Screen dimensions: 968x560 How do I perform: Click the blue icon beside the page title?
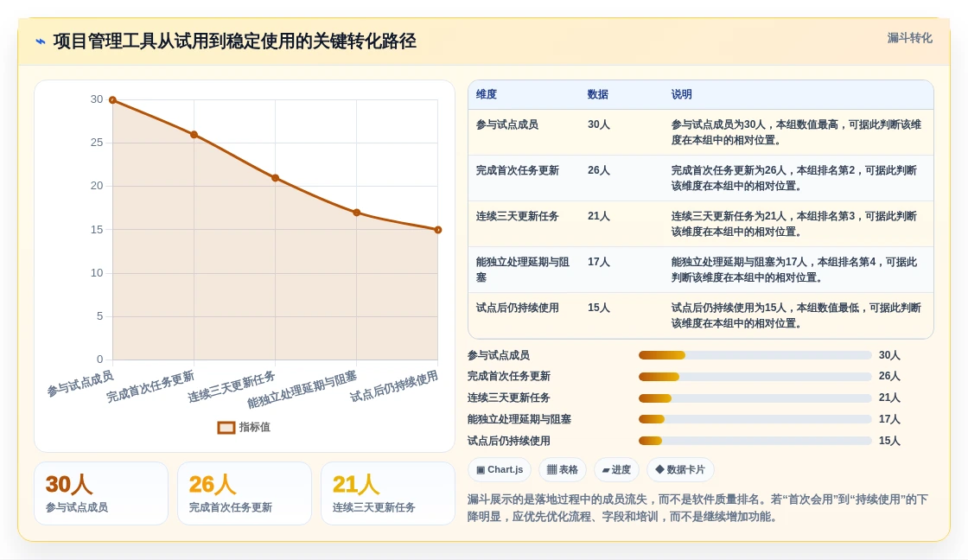tap(41, 41)
